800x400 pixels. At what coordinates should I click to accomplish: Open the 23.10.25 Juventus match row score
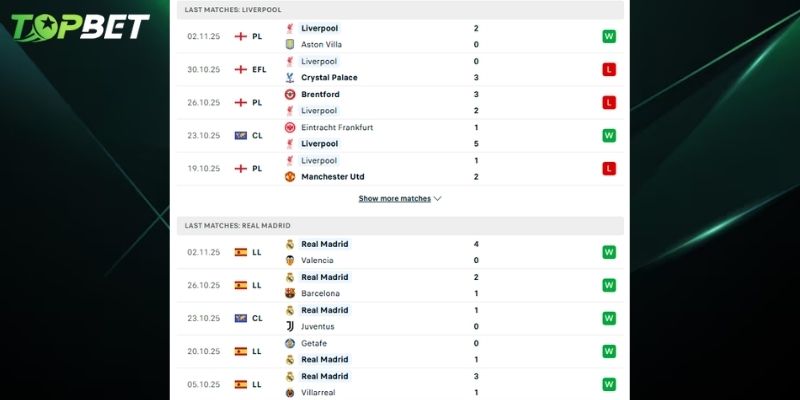tap(476, 318)
